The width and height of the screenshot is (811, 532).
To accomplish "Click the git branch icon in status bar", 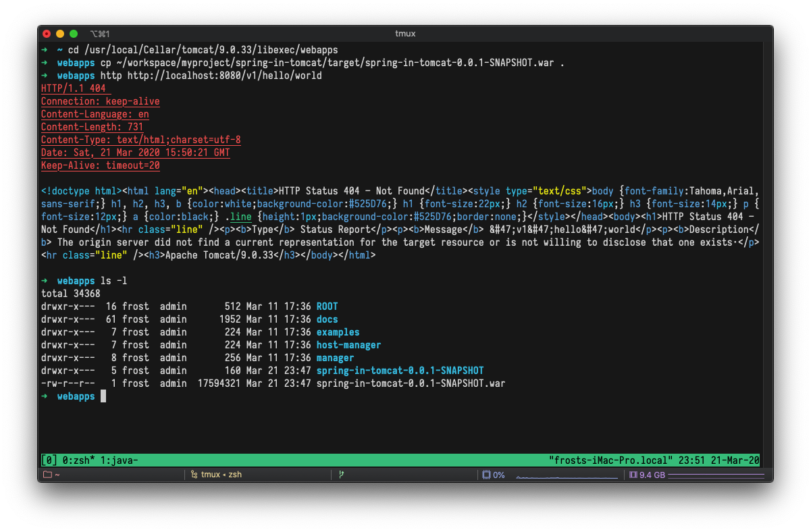I will (x=341, y=475).
